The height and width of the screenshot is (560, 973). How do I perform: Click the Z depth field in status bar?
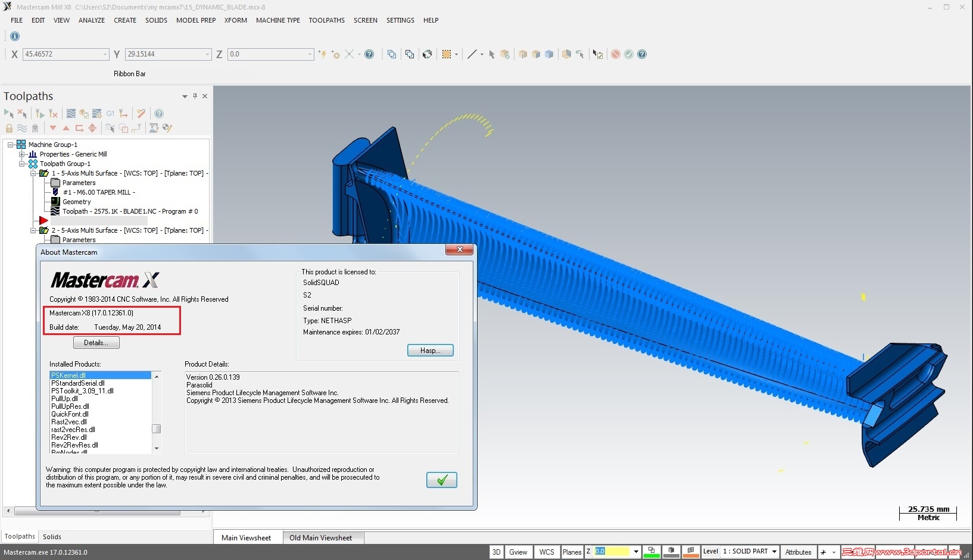tap(612, 552)
